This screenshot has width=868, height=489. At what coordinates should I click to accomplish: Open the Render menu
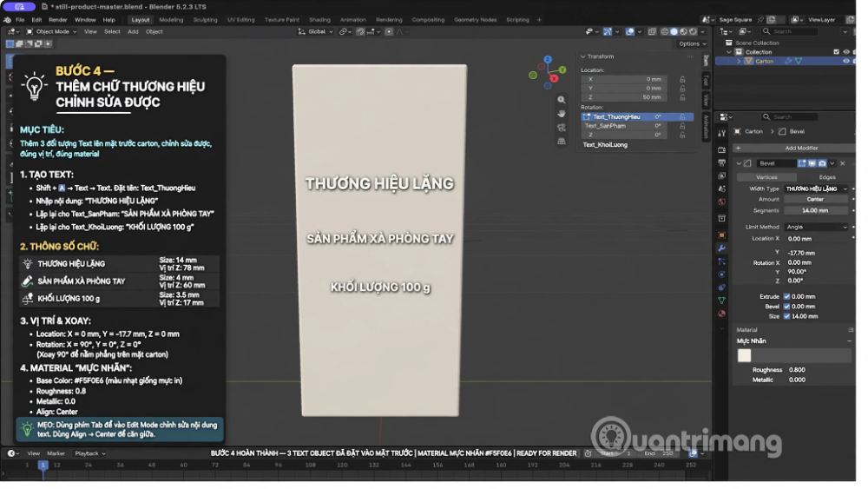[57, 20]
